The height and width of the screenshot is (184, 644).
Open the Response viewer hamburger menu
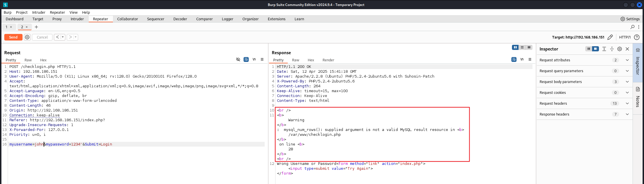(530, 59)
